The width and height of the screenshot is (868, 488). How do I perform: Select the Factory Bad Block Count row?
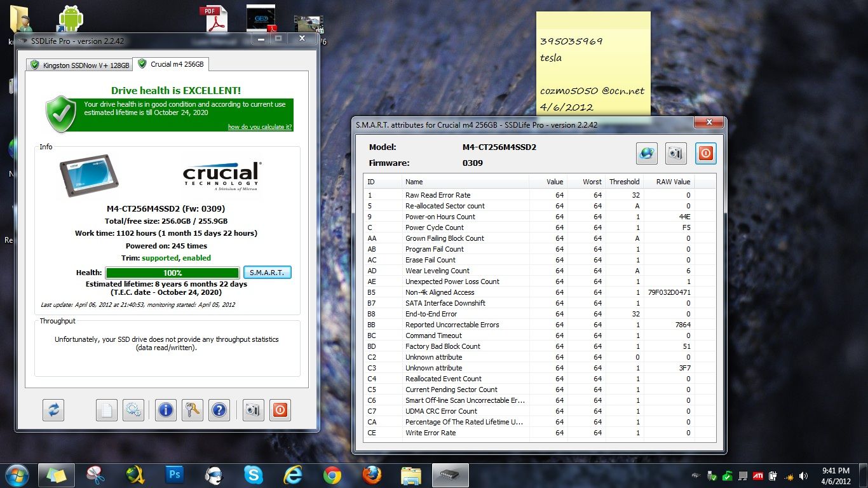[x=539, y=346]
